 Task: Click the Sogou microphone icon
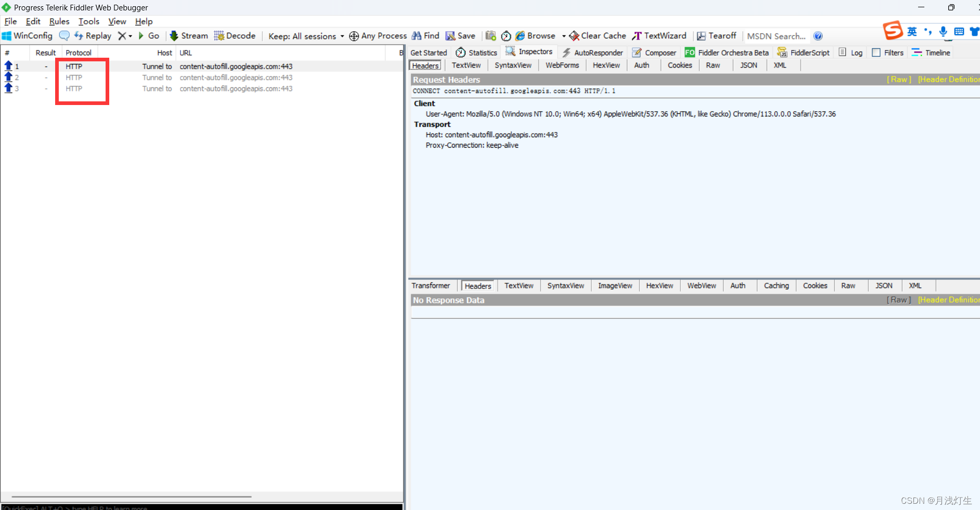pos(943,32)
